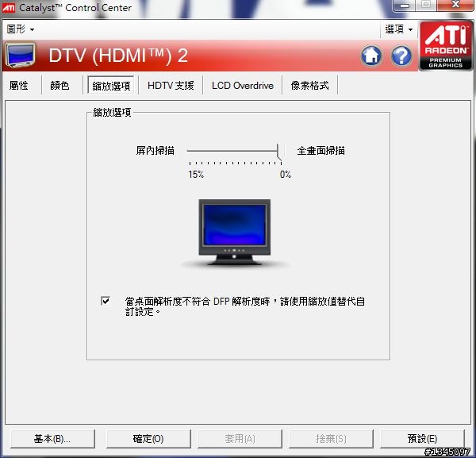The height and width of the screenshot is (458, 476).
Task: Close the Catalyst Control Center window
Action: (x=455, y=5)
